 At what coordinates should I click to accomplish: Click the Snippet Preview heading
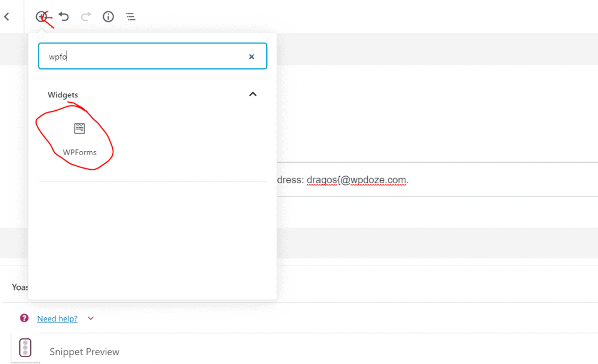pos(84,352)
